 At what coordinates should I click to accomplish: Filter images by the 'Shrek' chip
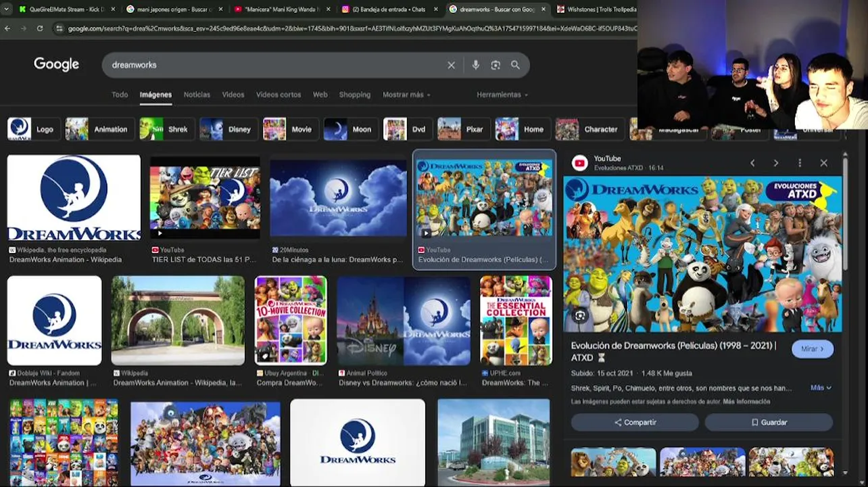coord(166,129)
